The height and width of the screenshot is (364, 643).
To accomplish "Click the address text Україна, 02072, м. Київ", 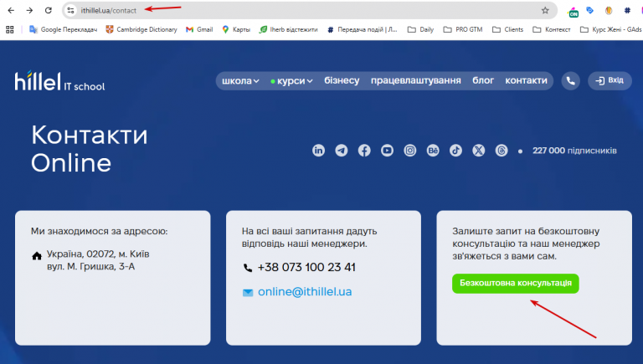I will (98, 254).
